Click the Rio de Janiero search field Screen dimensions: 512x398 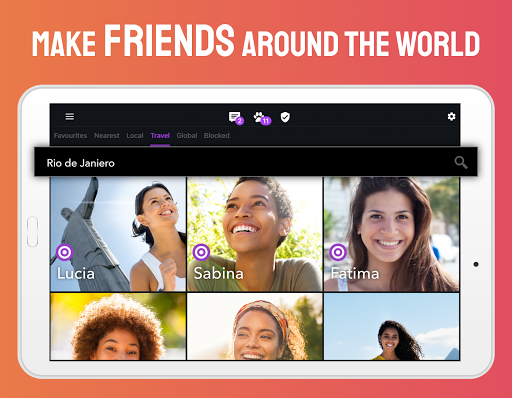256,162
